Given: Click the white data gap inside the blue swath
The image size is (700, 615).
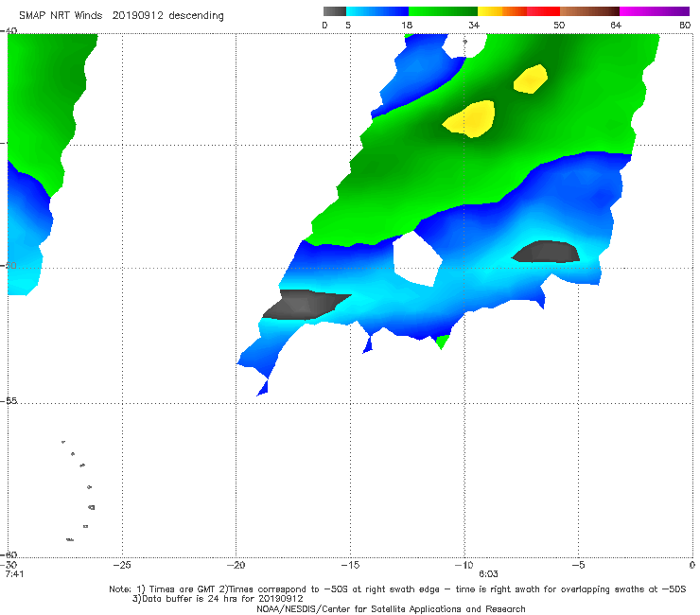Looking at the screenshot, I should point(416,259).
